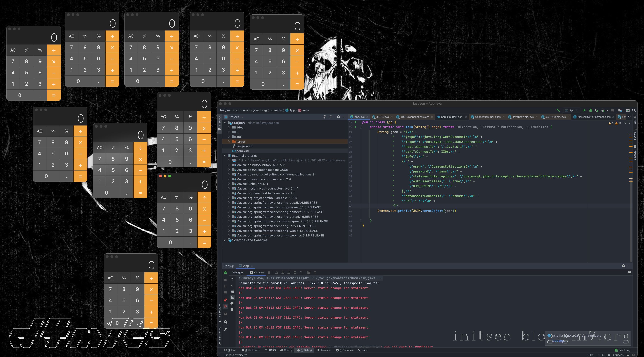Image resolution: width=644 pixels, height=357 pixels.
Task: Collapse the External Libraries node
Action: point(225,156)
